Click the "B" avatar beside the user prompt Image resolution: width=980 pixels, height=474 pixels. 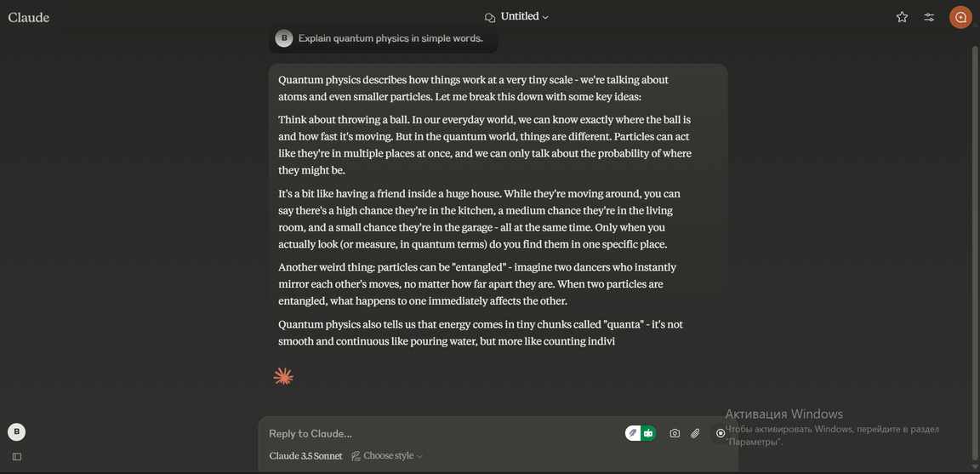[284, 38]
